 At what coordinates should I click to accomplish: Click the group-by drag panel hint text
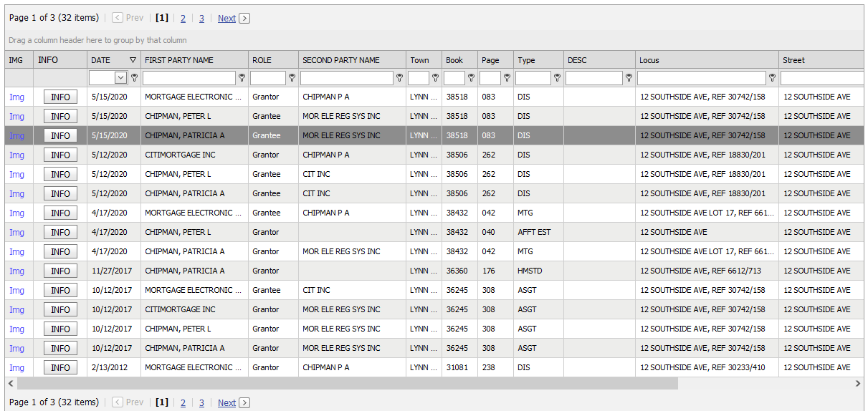point(97,40)
